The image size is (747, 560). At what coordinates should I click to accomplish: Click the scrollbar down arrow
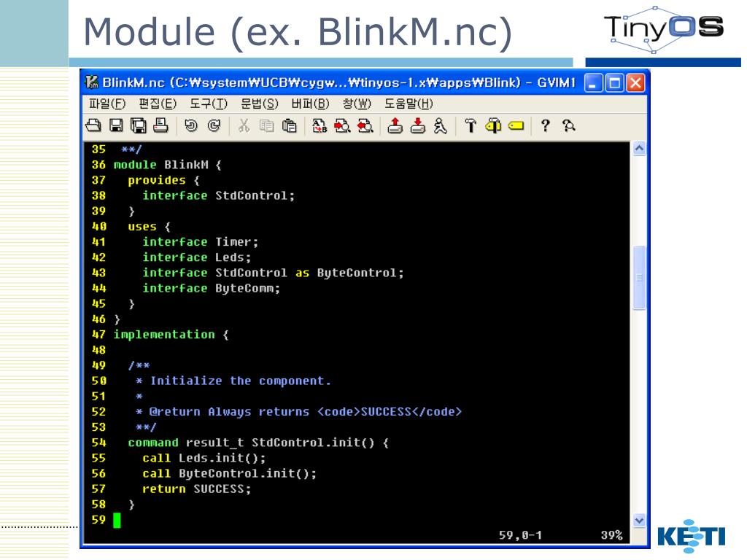[639, 521]
